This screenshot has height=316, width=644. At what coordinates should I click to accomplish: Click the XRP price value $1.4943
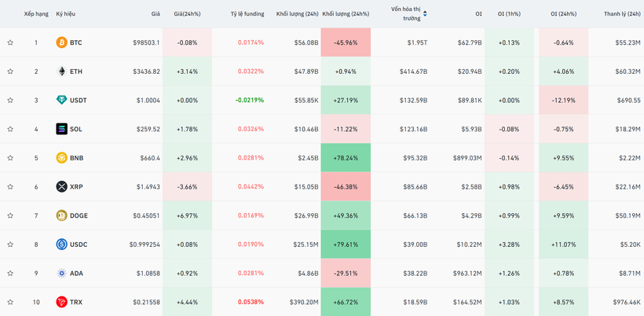[x=147, y=187]
